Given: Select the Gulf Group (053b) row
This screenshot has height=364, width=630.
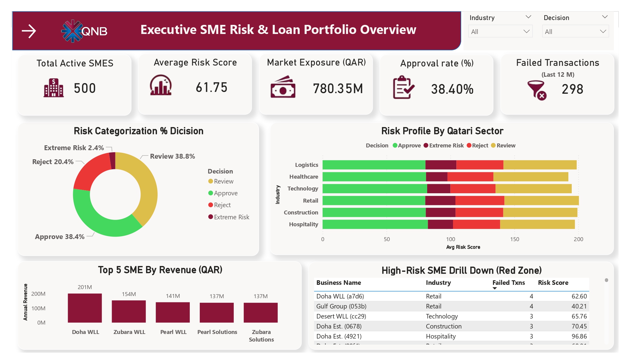Looking at the screenshot, I should tap(451, 306).
